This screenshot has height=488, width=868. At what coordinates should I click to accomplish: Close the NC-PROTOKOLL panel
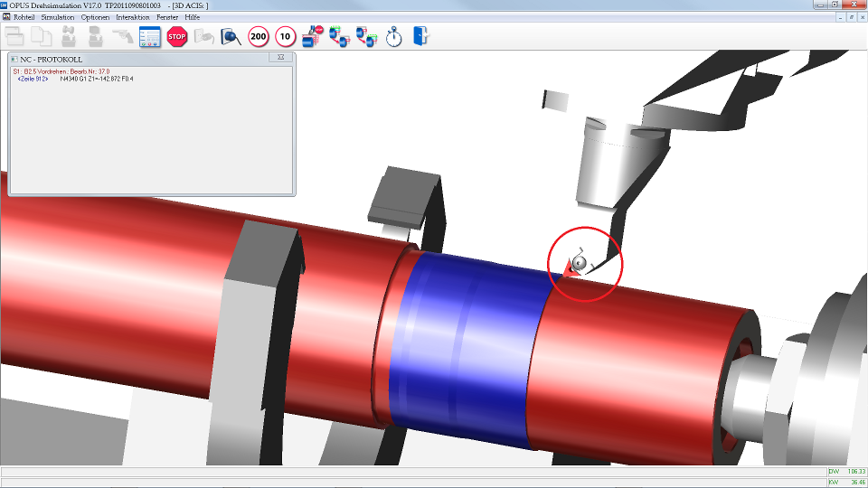tap(280, 58)
